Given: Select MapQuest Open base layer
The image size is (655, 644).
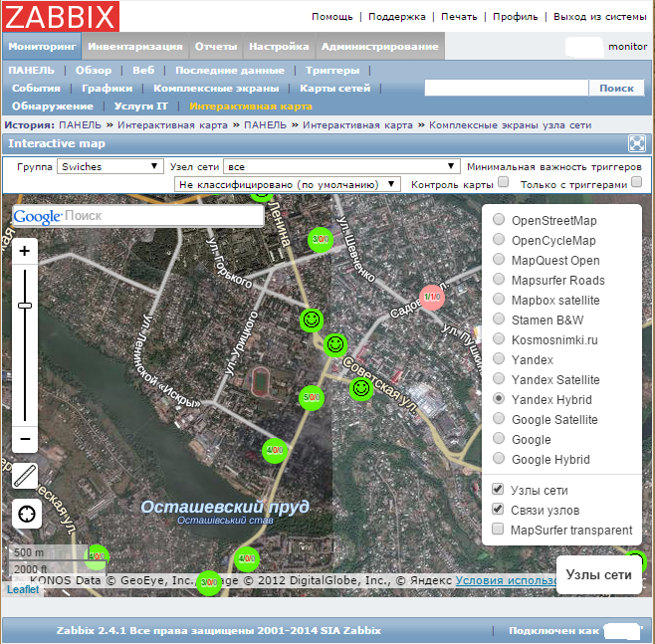Looking at the screenshot, I should click(x=499, y=259).
